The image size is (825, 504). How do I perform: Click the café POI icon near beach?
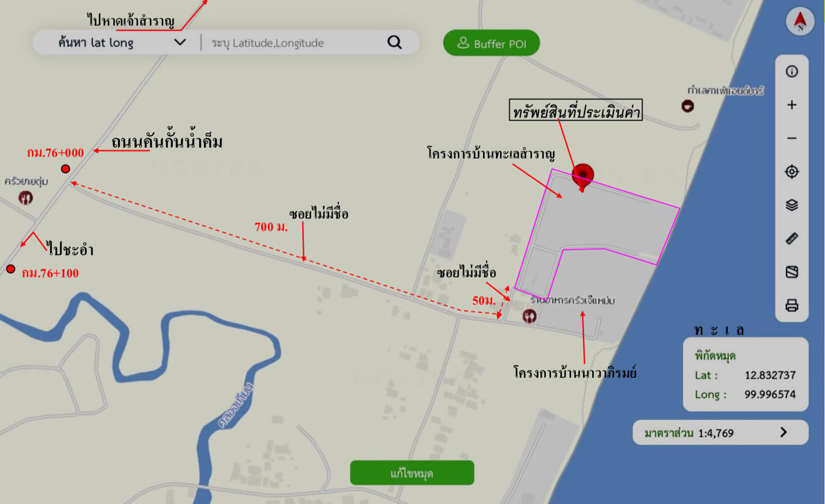pyautogui.click(x=688, y=106)
